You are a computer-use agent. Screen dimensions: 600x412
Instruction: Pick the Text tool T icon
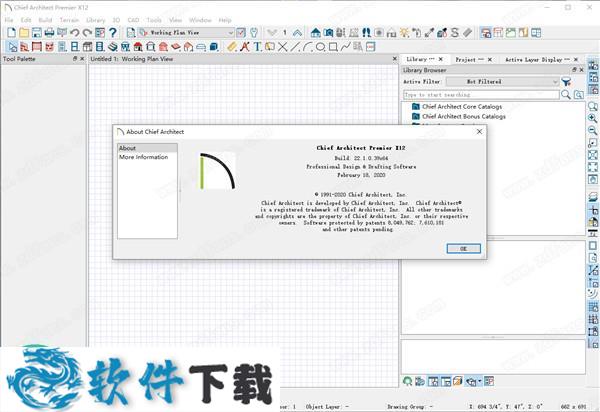pyautogui.click(x=258, y=47)
